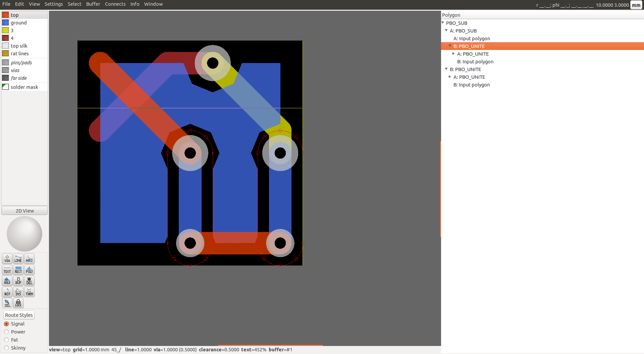Open the Connects menu
The height and width of the screenshot is (354, 644).
coord(115,4)
